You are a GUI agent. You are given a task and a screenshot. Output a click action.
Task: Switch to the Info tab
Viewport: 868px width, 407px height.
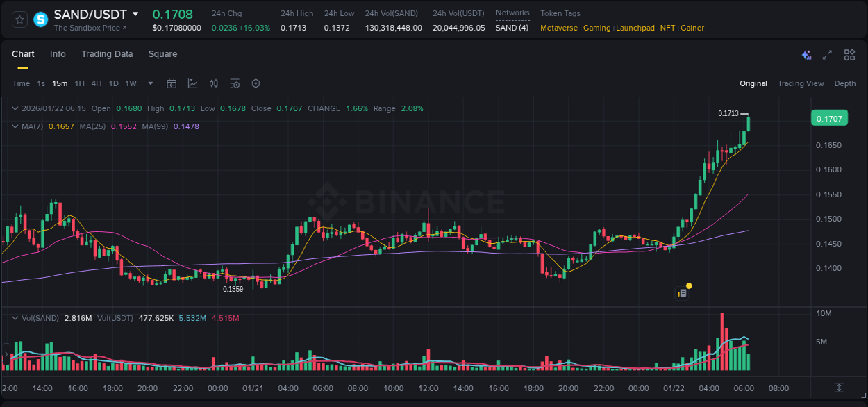coord(58,53)
